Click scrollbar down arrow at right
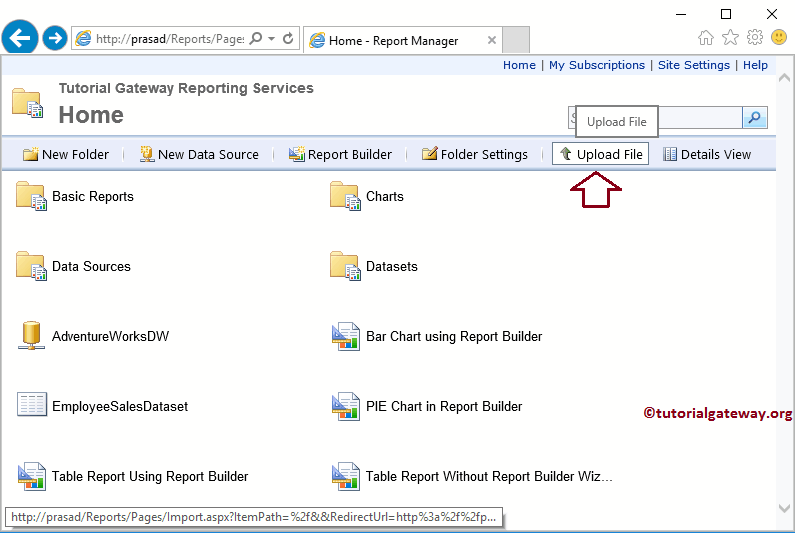The width and height of the screenshot is (795, 533). 784,508
